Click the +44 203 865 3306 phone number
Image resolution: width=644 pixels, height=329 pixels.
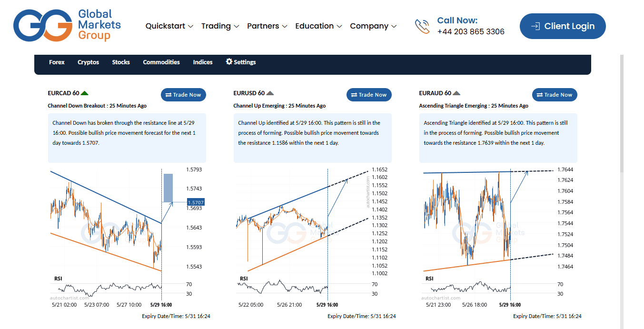click(x=471, y=32)
